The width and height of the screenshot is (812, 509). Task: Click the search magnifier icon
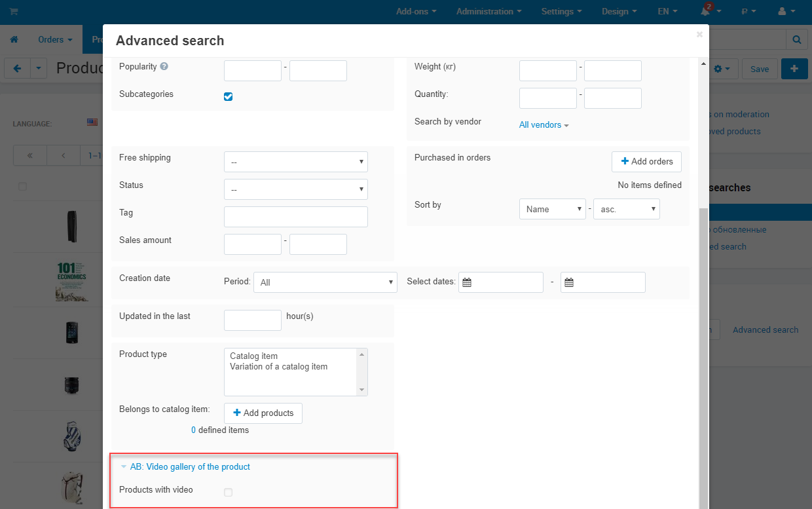click(x=796, y=39)
